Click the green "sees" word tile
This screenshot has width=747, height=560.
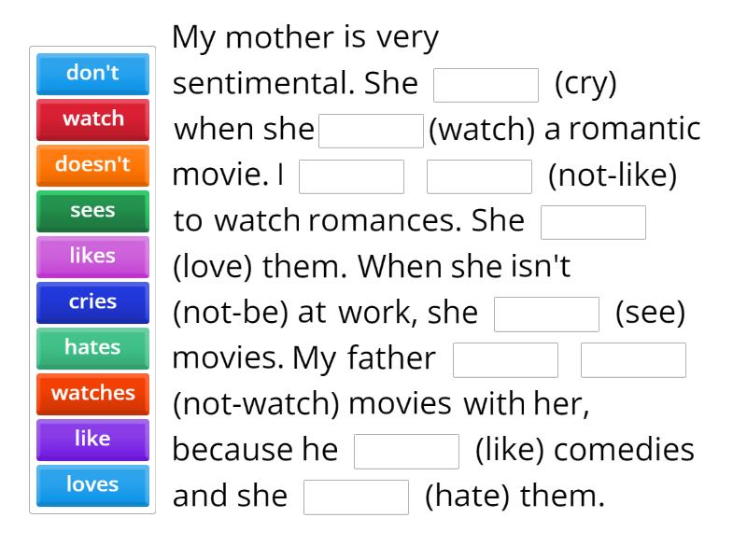coord(92,210)
